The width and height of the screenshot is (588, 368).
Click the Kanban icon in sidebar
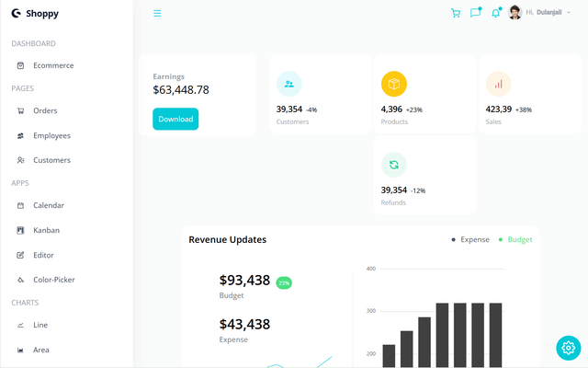tap(20, 230)
